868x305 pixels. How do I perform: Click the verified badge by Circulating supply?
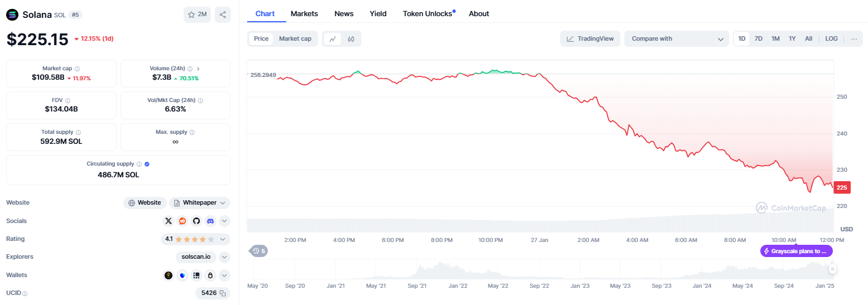click(147, 164)
